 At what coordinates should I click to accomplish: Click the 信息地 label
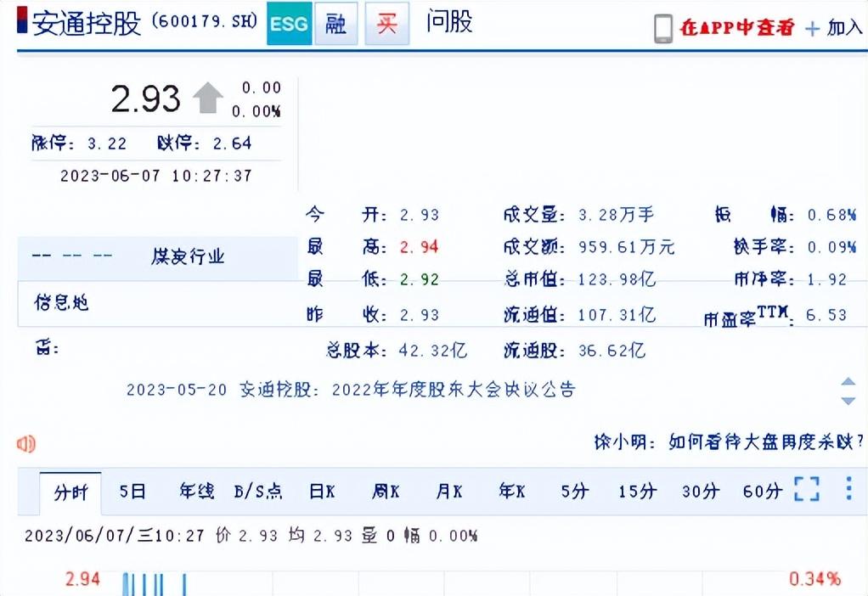[x=61, y=302]
